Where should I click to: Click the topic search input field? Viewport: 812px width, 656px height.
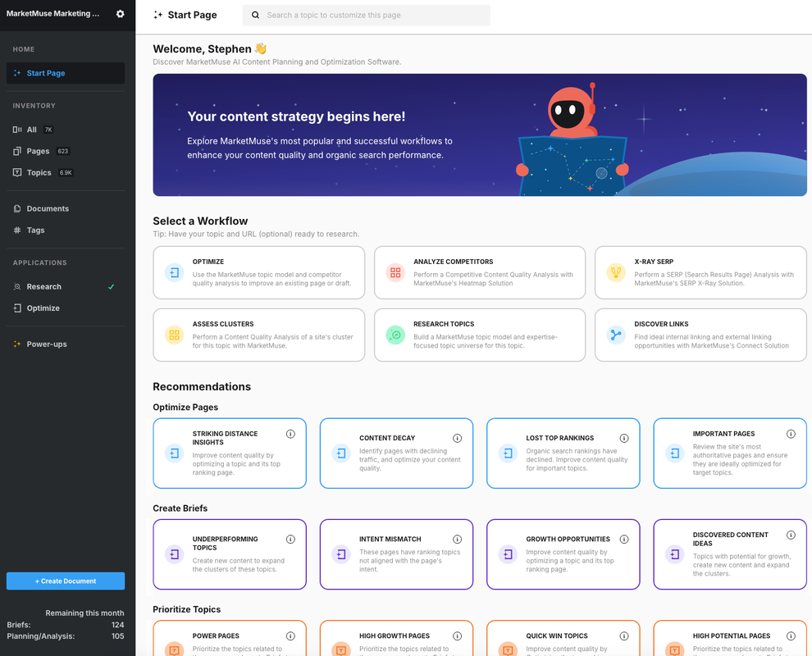click(366, 15)
